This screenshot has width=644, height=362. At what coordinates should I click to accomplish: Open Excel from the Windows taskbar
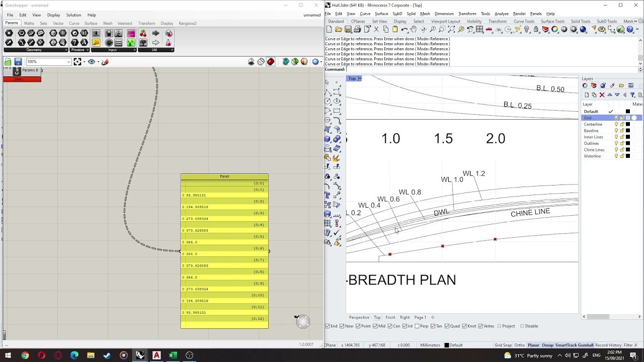pyautogui.click(x=173, y=355)
